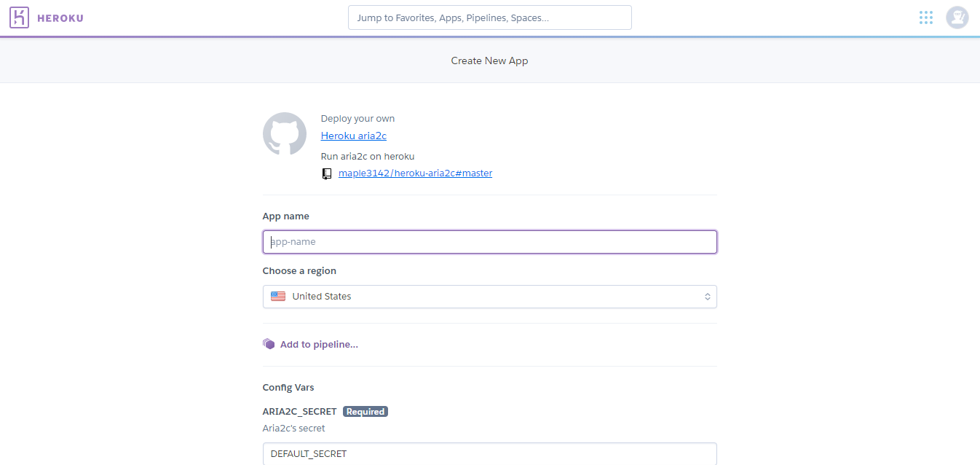Click the Heroku logo icon

click(x=20, y=17)
